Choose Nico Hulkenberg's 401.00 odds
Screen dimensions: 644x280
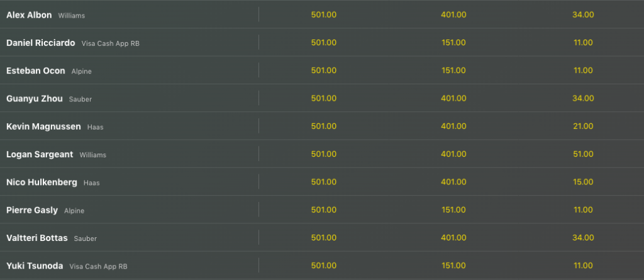pyautogui.click(x=453, y=182)
